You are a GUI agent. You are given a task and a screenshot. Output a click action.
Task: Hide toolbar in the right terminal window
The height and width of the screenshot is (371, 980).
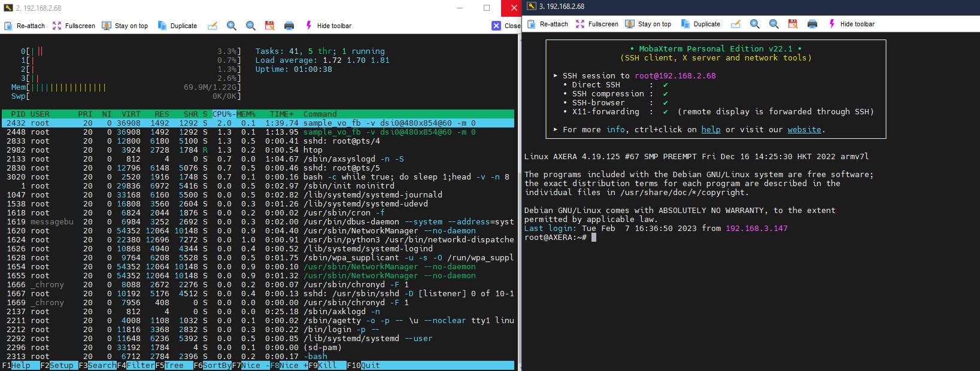coord(851,24)
